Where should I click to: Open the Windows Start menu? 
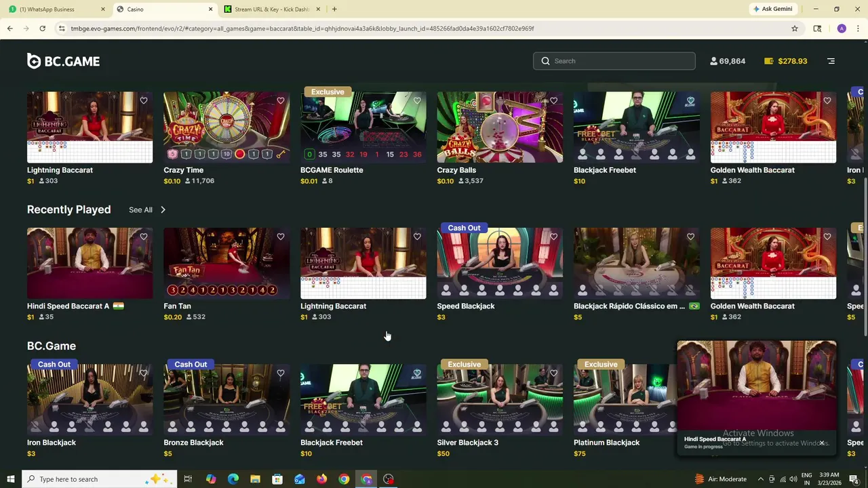point(10,479)
